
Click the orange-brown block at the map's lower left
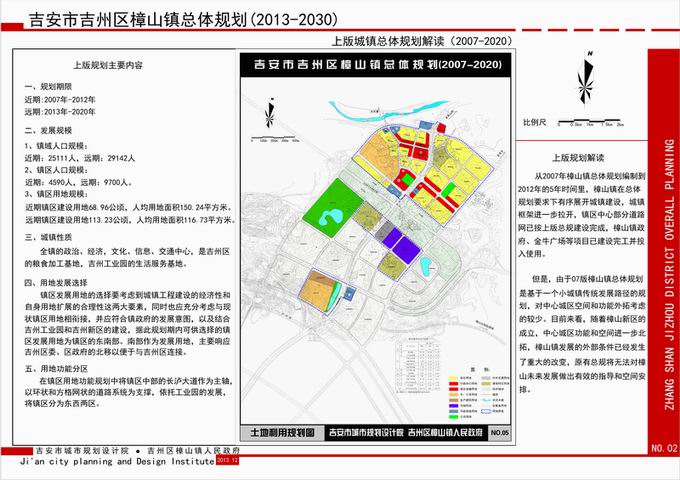pos(317,290)
